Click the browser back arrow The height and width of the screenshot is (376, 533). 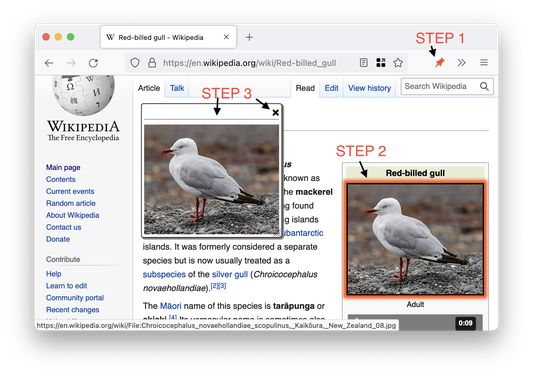[x=49, y=63]
